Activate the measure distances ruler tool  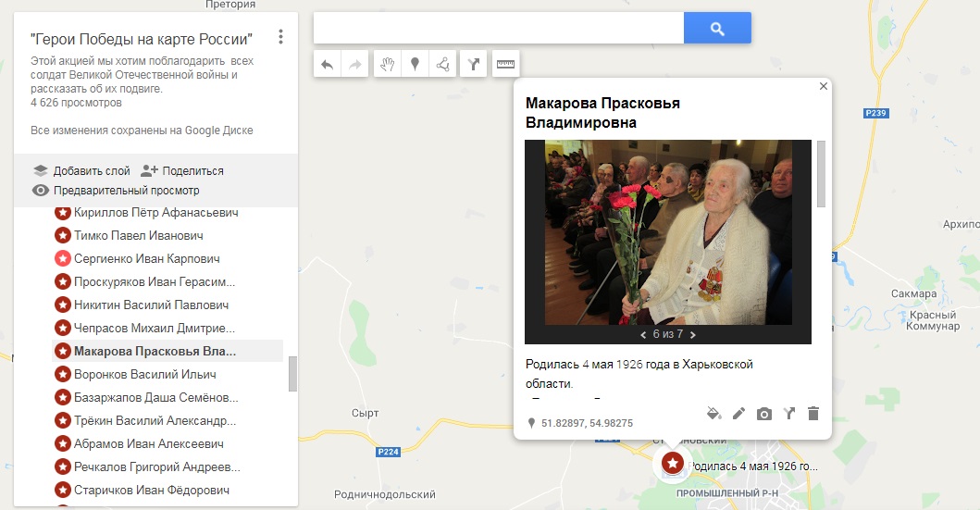click(x=505, y=65)
